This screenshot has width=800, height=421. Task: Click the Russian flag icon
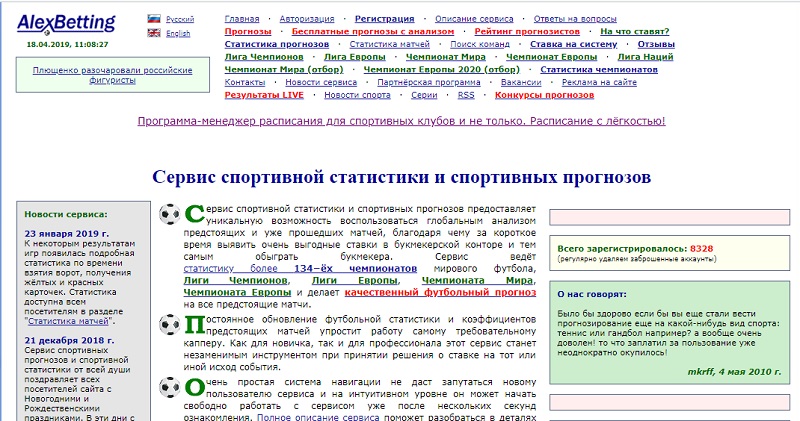[x=153, y=19]
